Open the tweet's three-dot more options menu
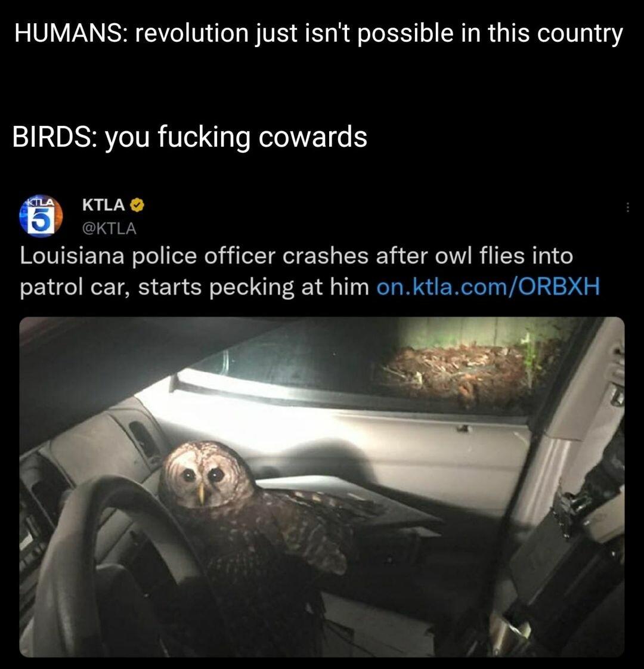Viewport: 644px width, 669px height. pos(627,207)
